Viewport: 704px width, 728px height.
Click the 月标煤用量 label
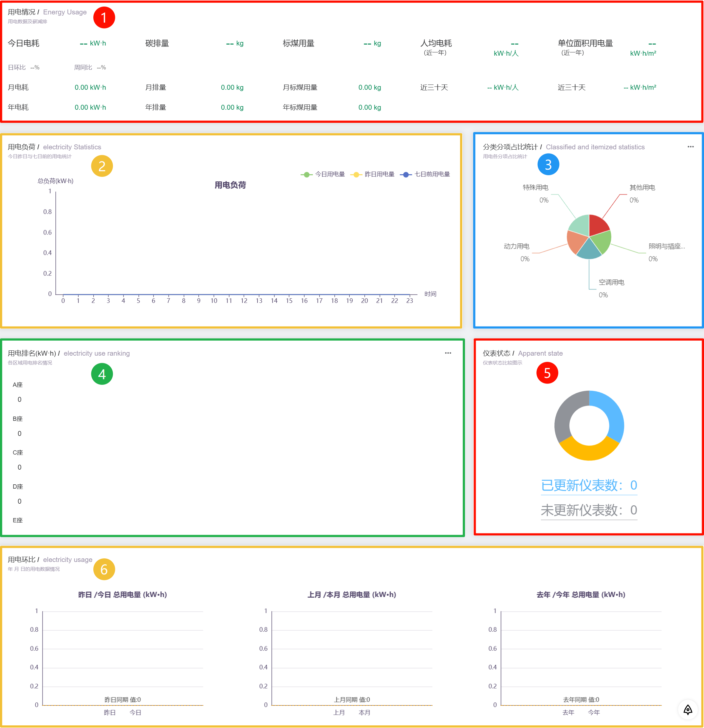click(x=300, y=87)
